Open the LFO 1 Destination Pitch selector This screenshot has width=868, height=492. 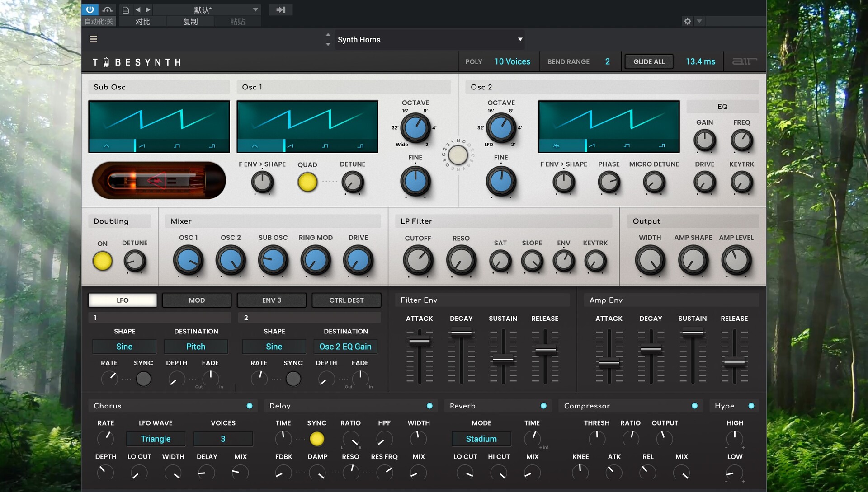[x=195, y=347]
